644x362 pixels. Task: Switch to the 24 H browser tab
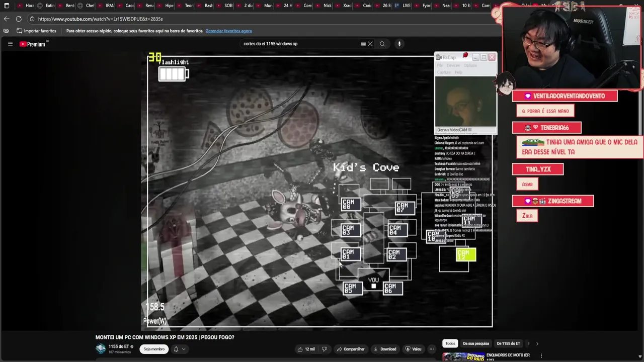(285, 6)
